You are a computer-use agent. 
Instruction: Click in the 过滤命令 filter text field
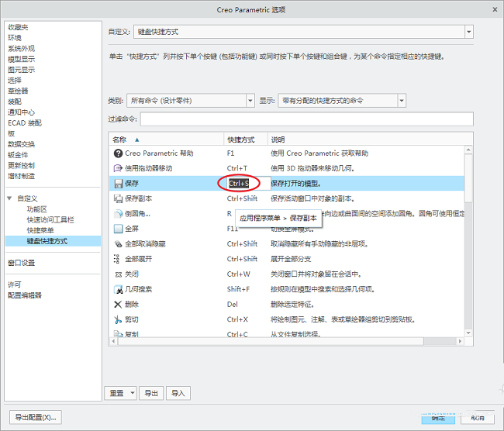coord(306,119)
